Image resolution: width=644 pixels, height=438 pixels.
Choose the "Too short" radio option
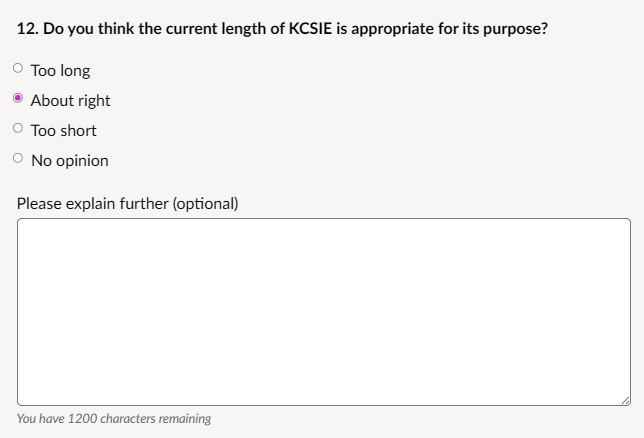(17, 129)
